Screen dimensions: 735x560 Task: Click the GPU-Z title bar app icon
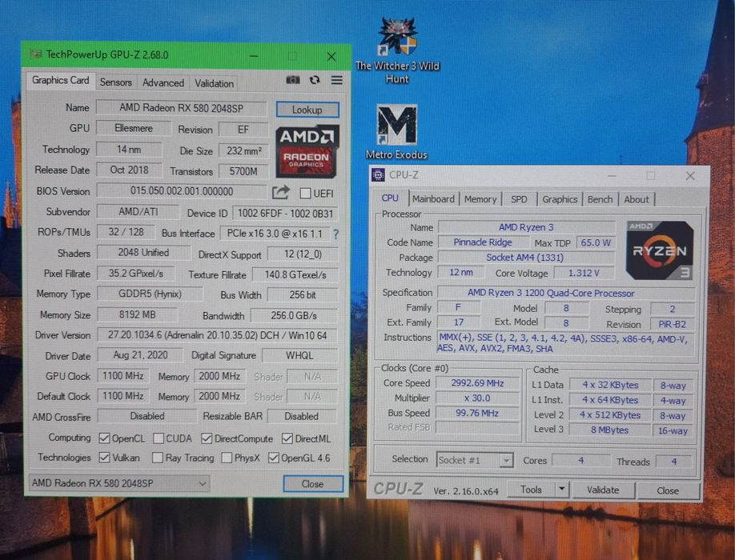click(x=35, y=54)
